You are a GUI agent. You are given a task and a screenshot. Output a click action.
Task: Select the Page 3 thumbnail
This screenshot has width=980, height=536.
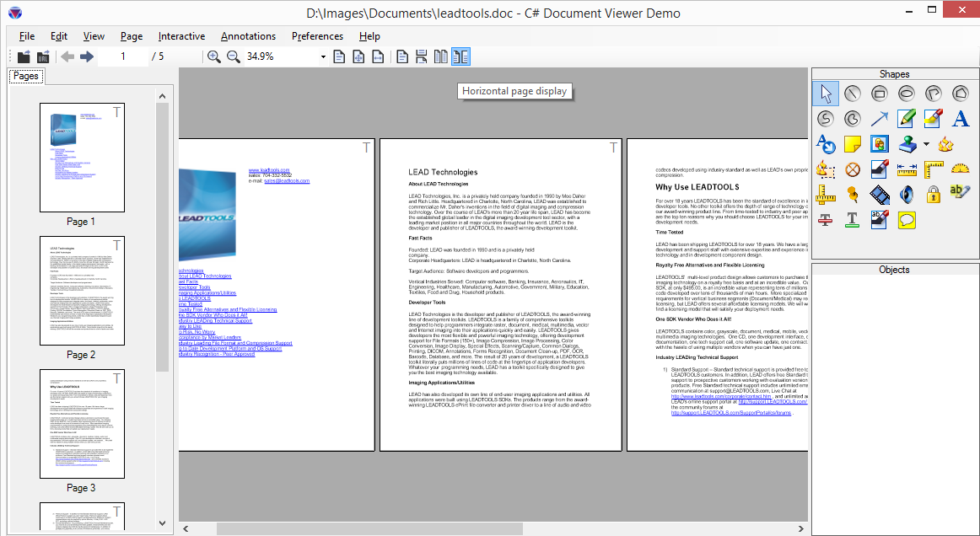(82, 424)
